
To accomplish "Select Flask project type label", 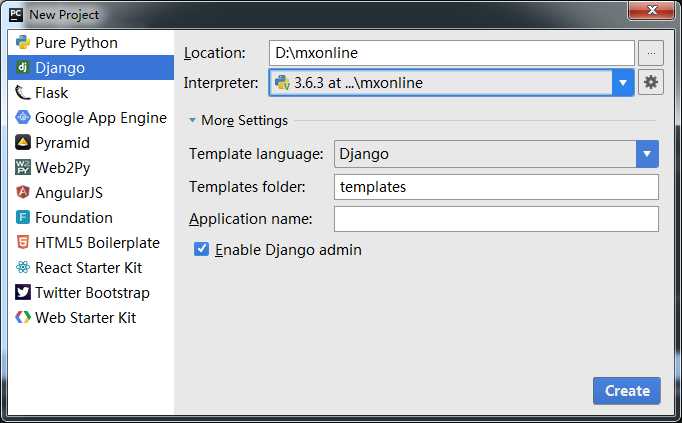I will 51,93.
